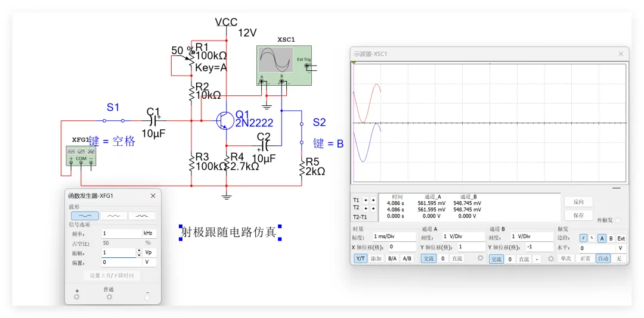Click the 保存 (Save) button
This screenshot has width=644, height=318.
click(578, 215)
